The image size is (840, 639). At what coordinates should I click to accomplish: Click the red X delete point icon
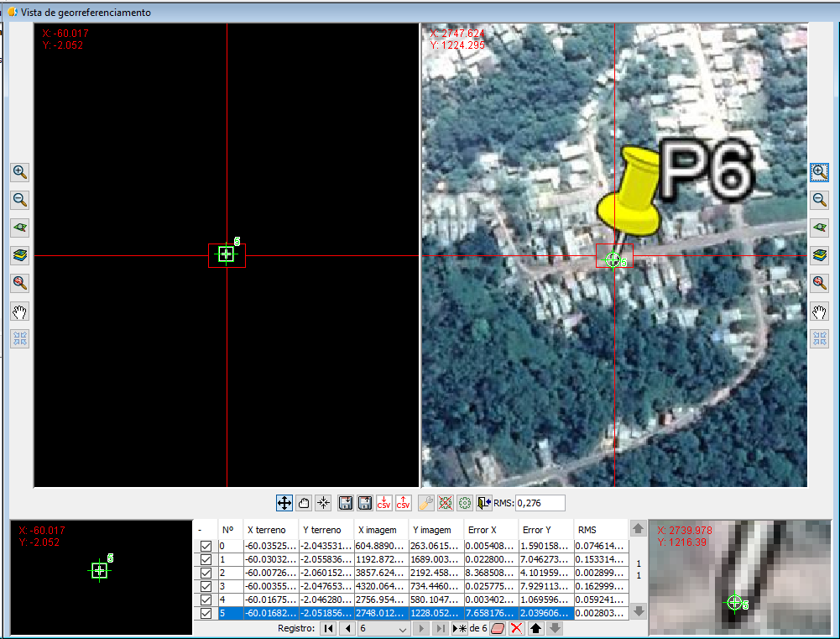(516, 629)
